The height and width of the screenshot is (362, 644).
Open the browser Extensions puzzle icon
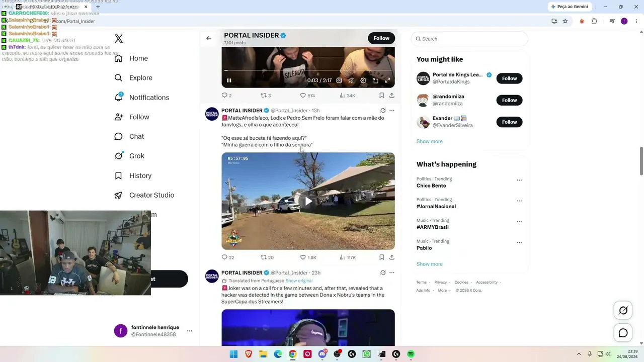pos(594,21)
